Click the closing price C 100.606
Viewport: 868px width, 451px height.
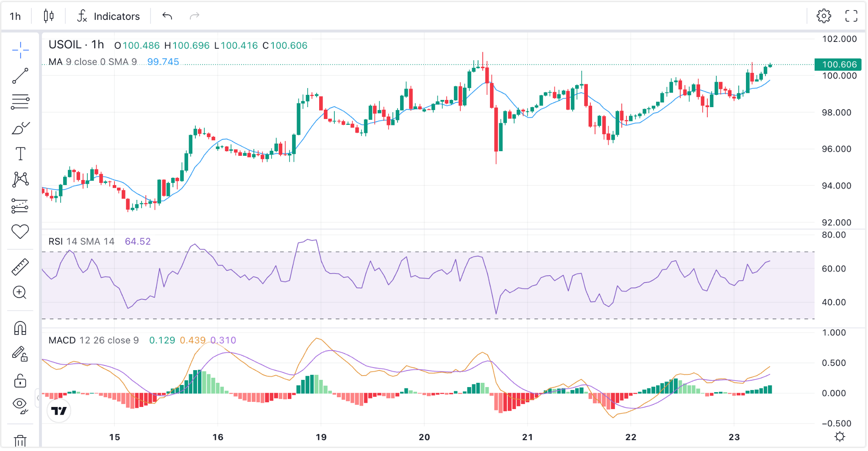[285, 45]
